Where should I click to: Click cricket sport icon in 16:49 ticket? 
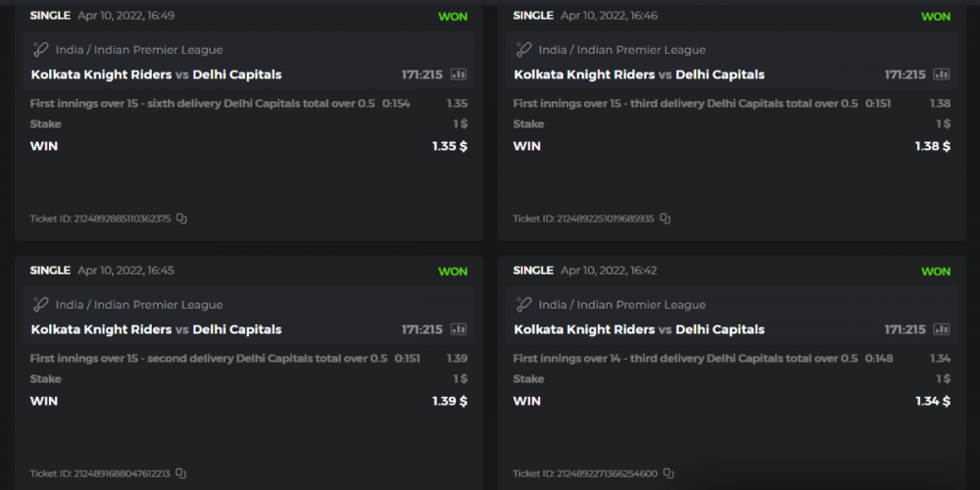40,50
